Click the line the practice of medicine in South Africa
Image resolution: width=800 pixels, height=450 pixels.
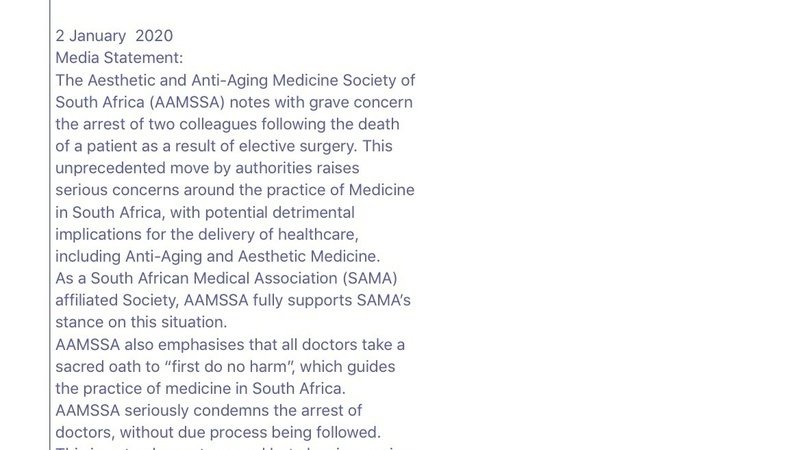[x=200, y=388]
